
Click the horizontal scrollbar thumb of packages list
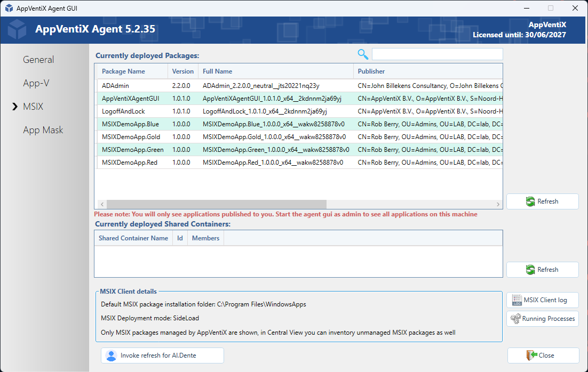tap(217, 204)
